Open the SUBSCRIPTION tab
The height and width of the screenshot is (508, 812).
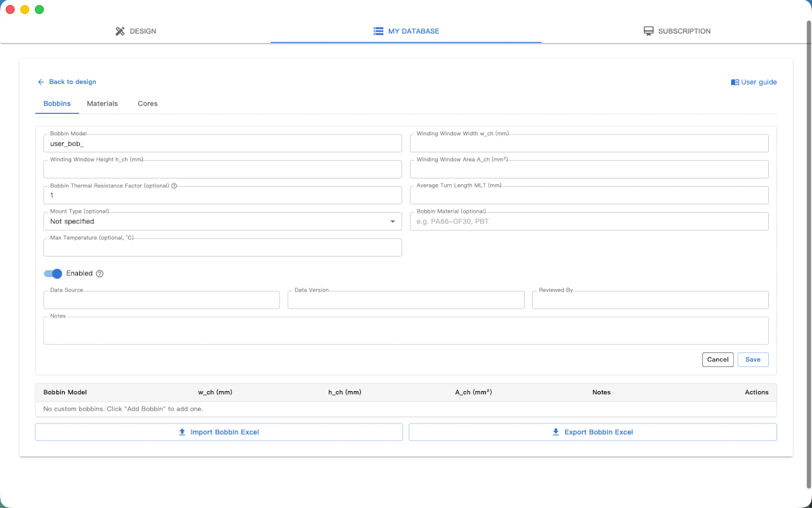[x=677, y=31]
